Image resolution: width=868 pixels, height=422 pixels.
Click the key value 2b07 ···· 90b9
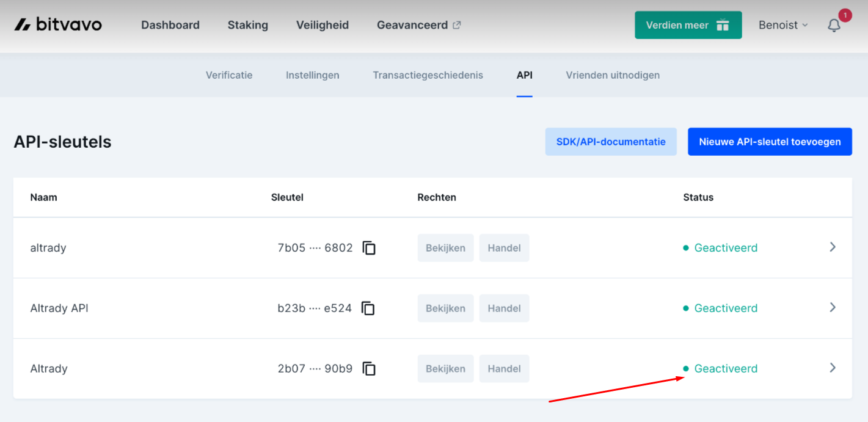pos(315,369)
